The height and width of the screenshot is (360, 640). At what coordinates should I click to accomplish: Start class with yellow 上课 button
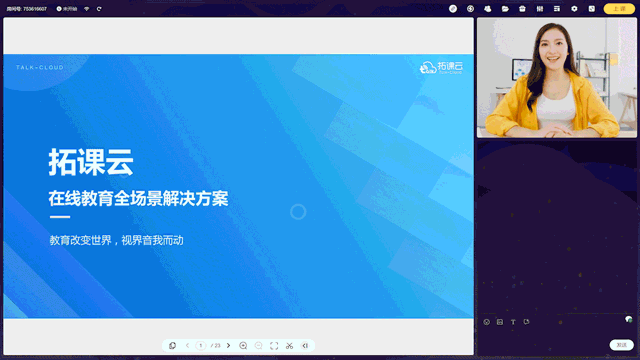[619, 9]
